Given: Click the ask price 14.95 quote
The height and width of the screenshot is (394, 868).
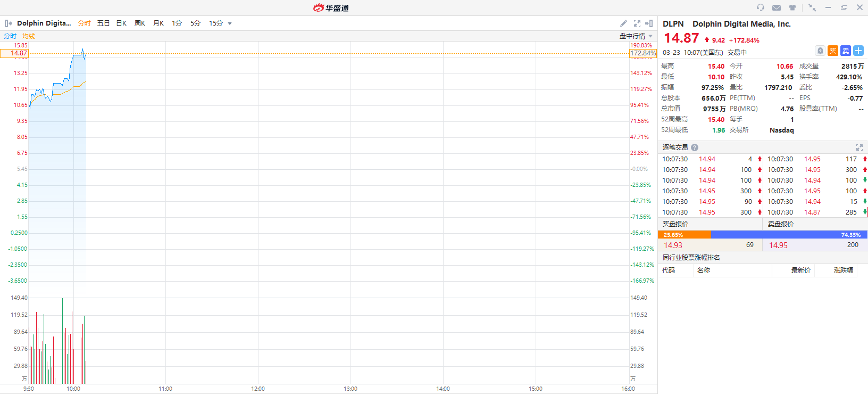Looking at the screenshot, I should point(778,245).
